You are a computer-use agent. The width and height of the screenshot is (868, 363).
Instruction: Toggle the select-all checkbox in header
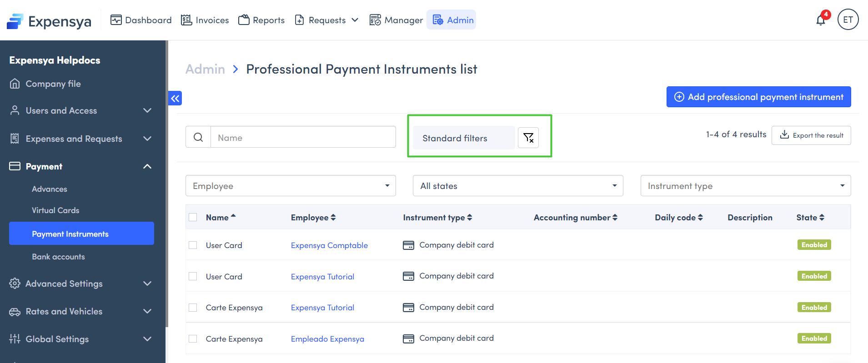tap(193, 217)
